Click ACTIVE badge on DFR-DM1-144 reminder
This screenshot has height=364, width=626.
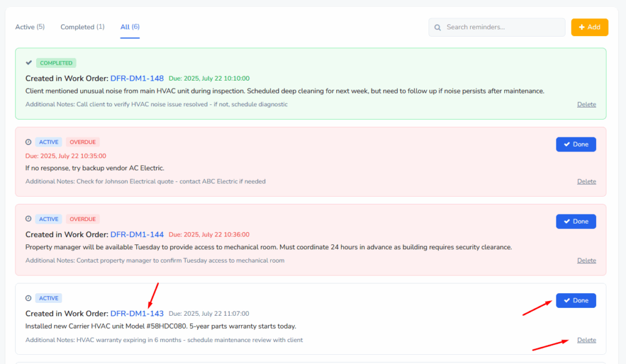click(x=49, y=219)
